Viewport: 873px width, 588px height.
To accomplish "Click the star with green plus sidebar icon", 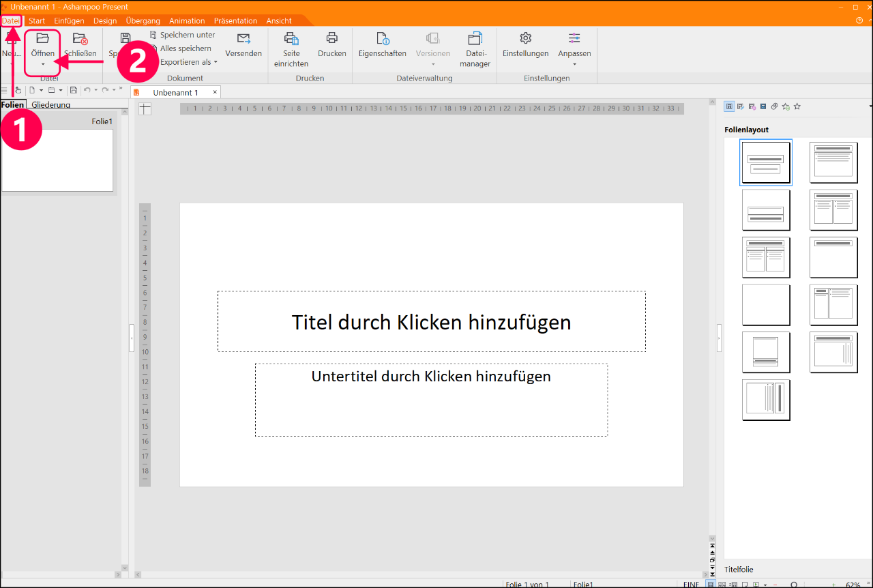I will pyautogui.click(x=786, y=106).
